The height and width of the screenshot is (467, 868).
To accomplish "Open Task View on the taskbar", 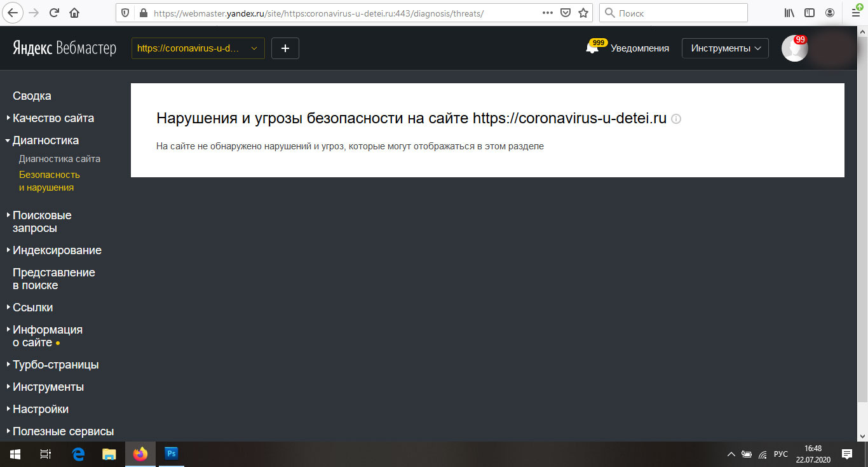I will pyautogui.click(x=46, y=454).
